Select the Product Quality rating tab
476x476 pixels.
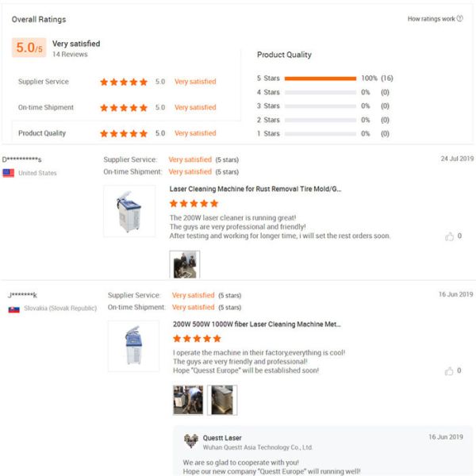click(42, 133)
